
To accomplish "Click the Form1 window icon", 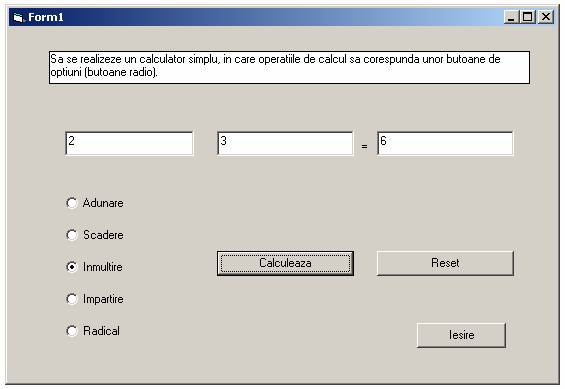I will (18, 17).
